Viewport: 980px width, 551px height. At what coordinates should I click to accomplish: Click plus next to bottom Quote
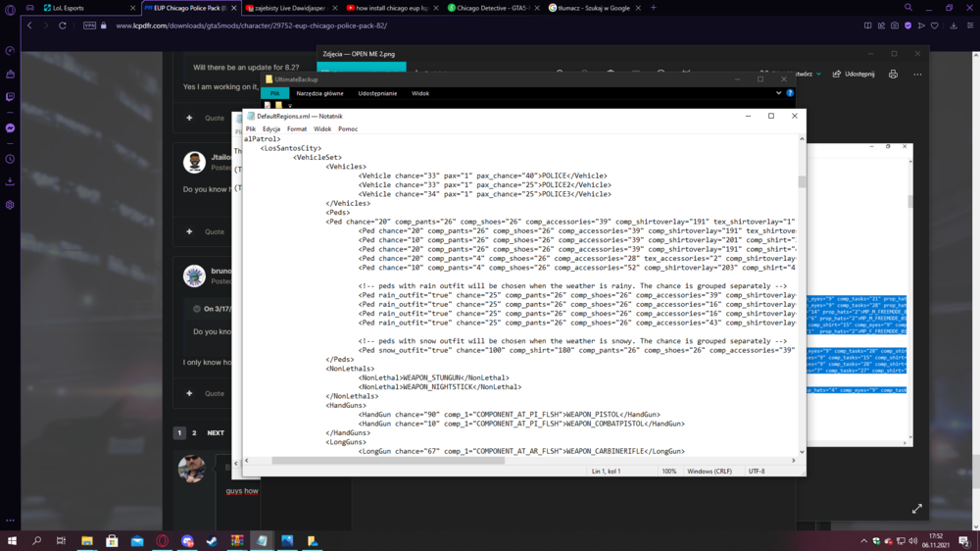pos(189,393)
